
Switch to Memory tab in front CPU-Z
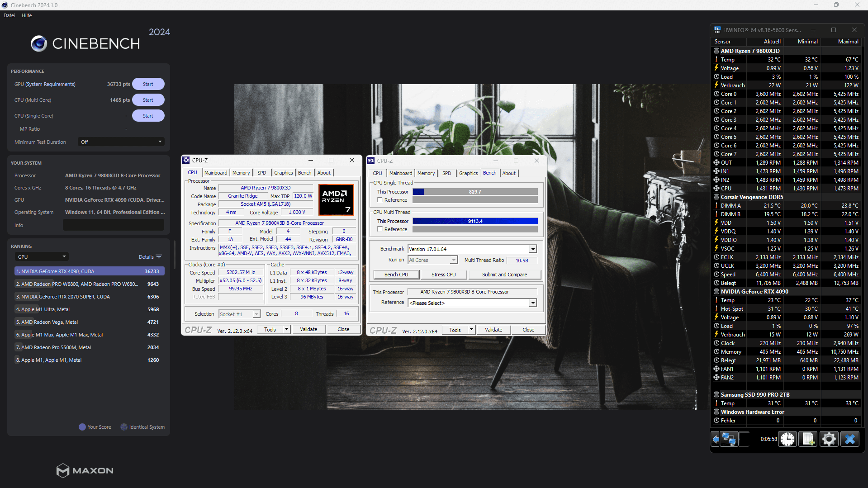(241, 173)
